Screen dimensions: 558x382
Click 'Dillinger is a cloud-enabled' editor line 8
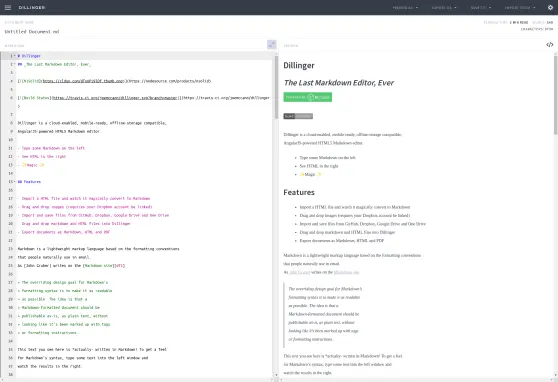92,123
